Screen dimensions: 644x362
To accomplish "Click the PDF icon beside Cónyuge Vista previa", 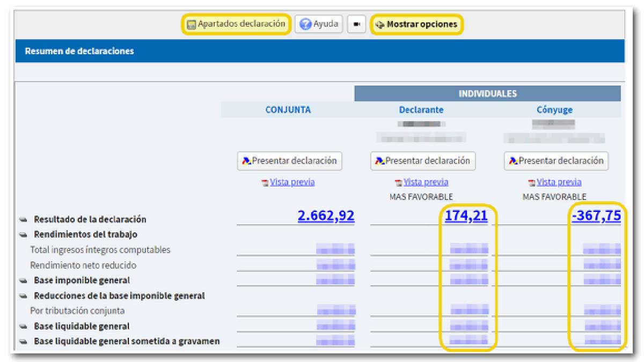I will coord(532,182).
